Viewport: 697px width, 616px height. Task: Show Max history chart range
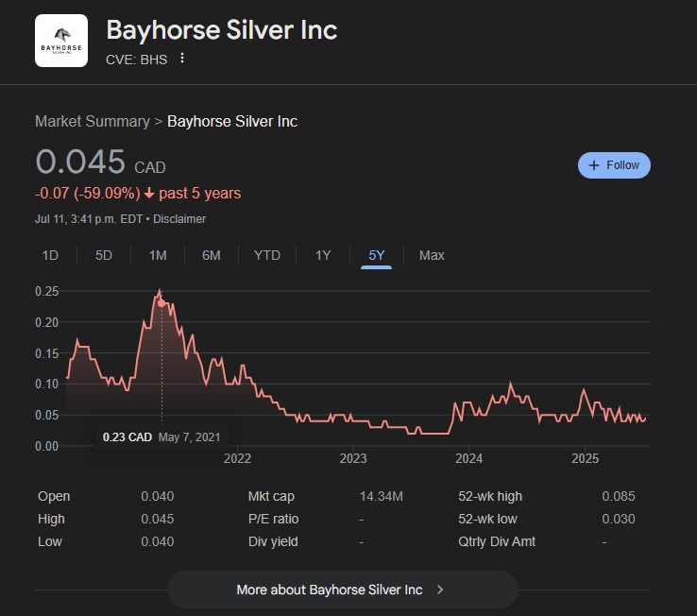(x=432, y=255)
